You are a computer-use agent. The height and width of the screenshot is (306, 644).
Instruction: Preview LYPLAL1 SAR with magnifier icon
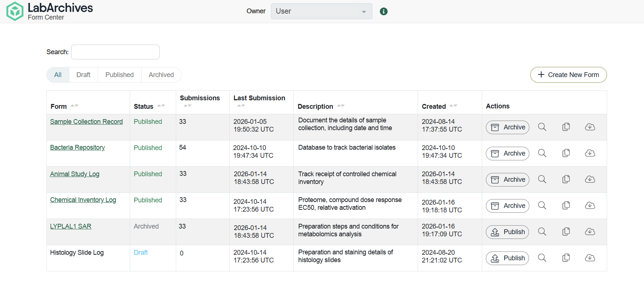coord(542,232)
